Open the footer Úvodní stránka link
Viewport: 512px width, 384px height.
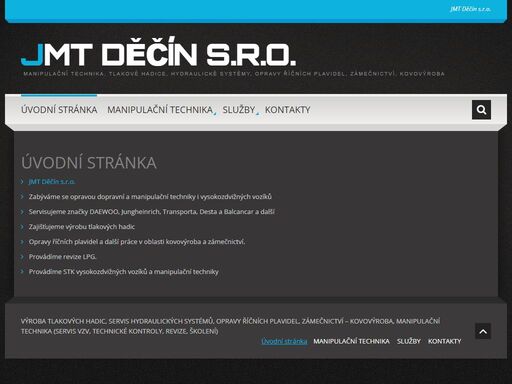coord(284,341)
